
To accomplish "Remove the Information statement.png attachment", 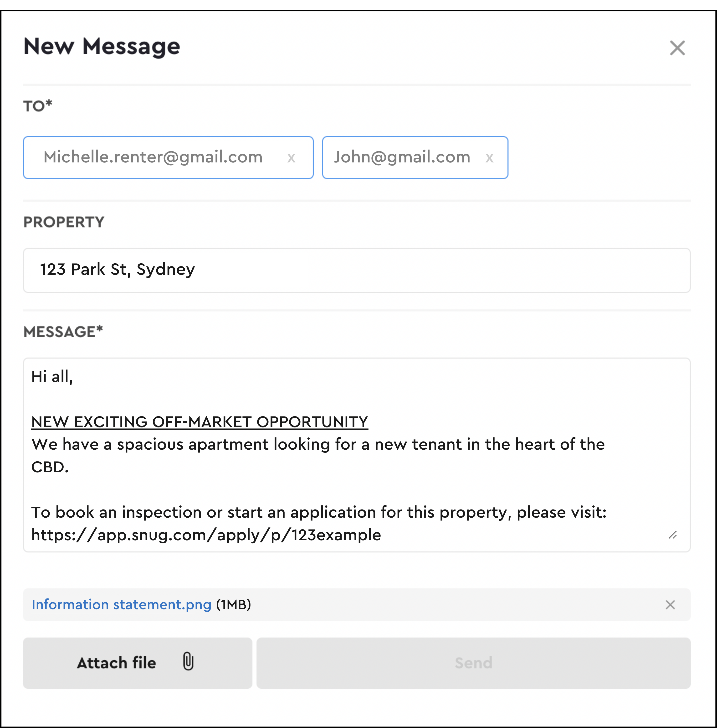I will click(670, 605).
